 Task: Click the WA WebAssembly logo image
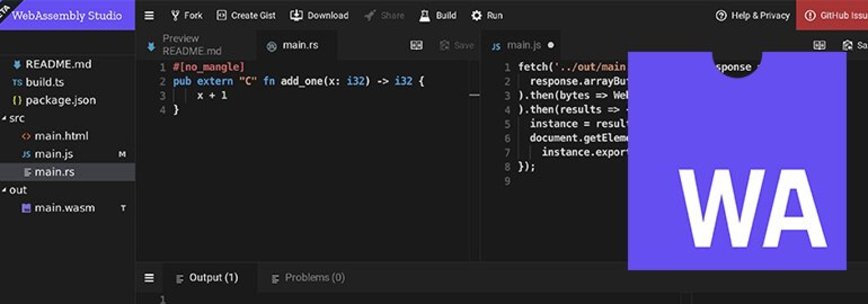point(737,161)
